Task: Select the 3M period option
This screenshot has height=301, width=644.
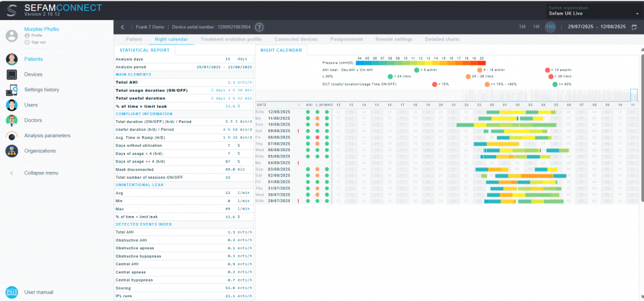Action: pyautogui.click(x=522, y=27)
